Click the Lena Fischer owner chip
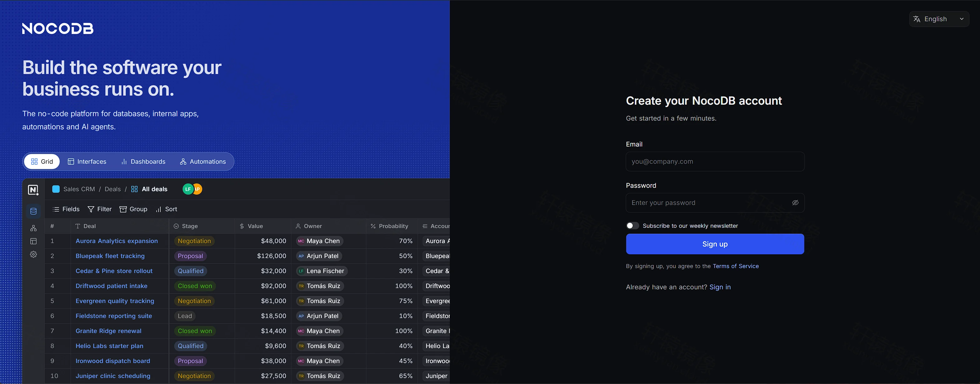 click(x=322, y=271)
